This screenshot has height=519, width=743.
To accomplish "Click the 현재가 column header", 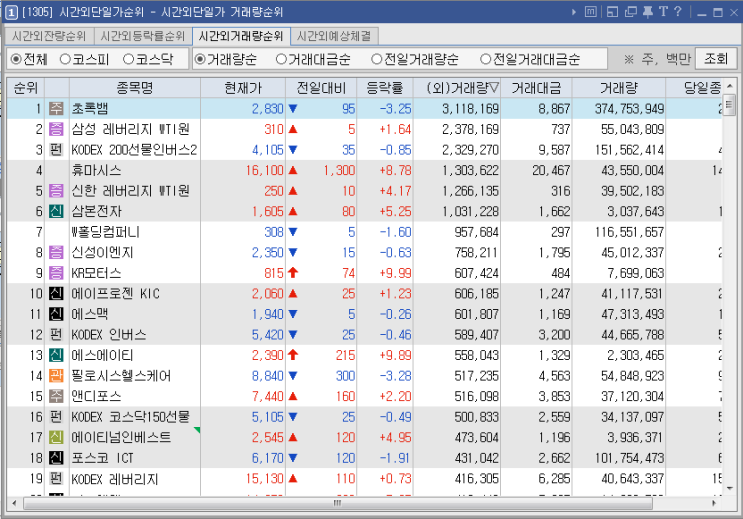I will pos(243,88).
